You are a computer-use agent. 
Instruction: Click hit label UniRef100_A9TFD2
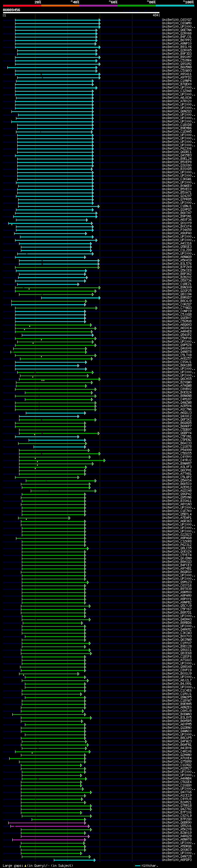tap(177, 77)
